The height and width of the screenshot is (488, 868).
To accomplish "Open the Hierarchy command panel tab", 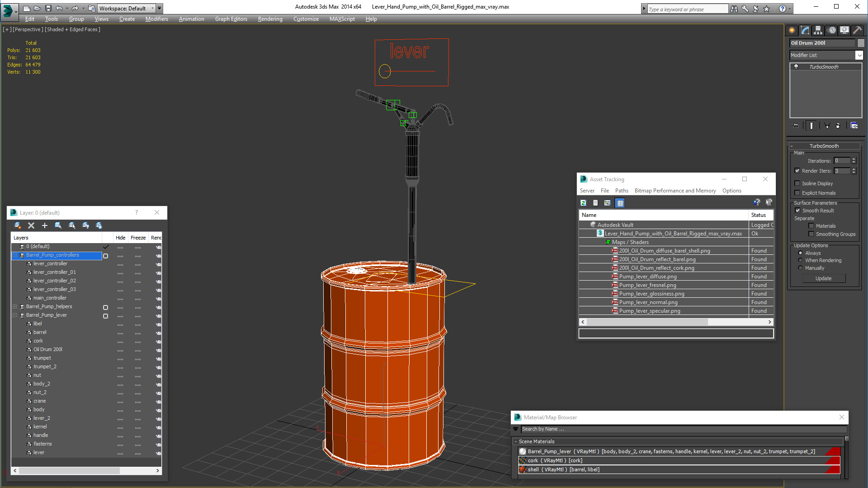I will coord(818,30).
